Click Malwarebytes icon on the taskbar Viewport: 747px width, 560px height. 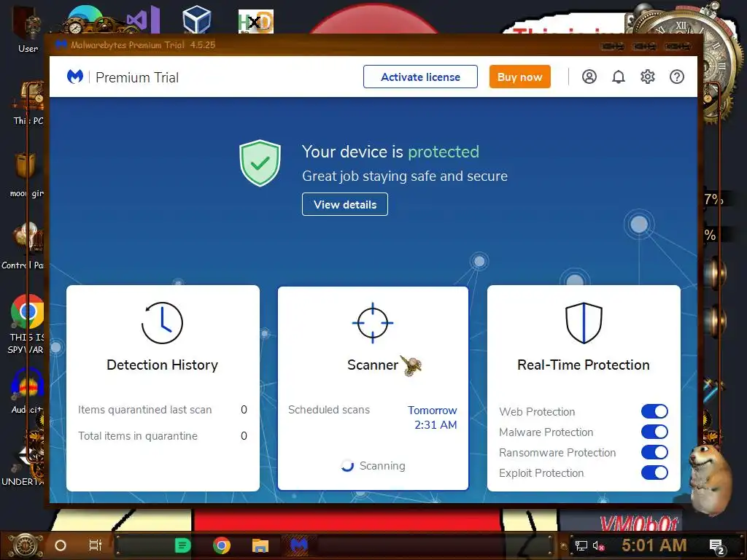299,545
